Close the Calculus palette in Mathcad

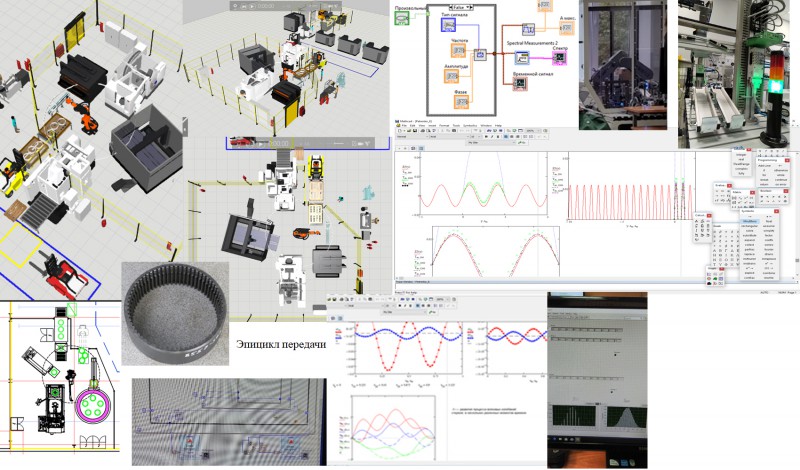[x=709, y=215]
